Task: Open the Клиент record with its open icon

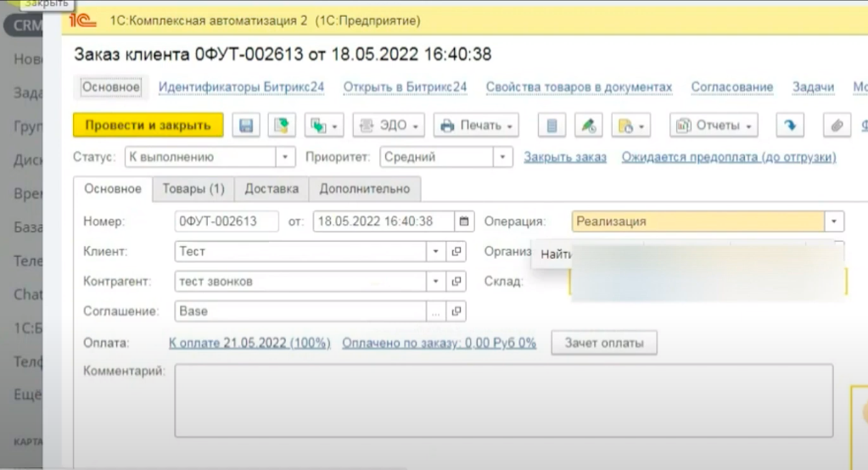Action: pos(456,251)
